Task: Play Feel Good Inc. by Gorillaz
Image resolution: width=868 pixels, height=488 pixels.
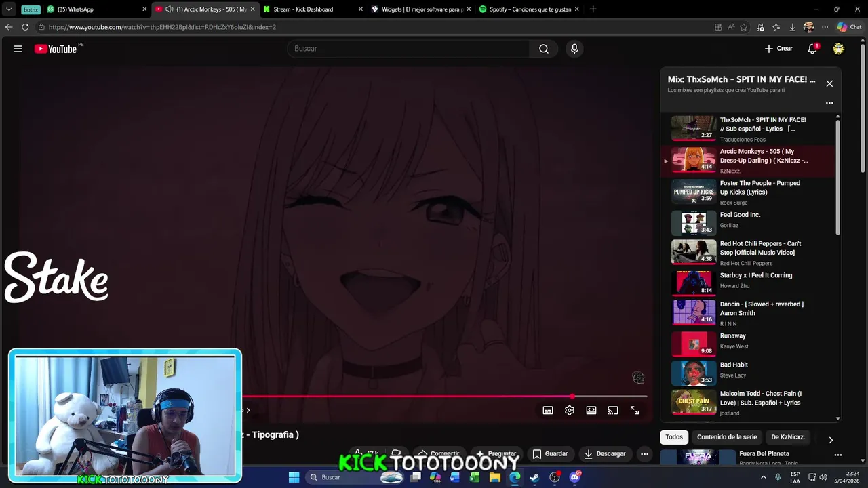Action: [x=749, y=222]
